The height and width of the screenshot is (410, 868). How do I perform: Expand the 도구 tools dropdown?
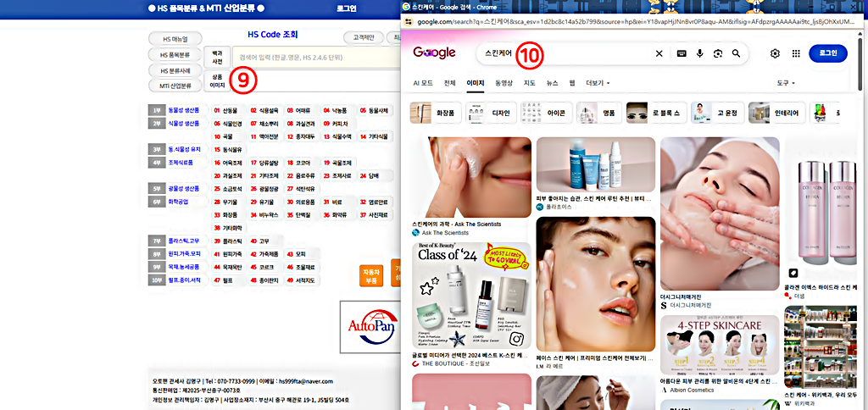tap(786, 83)
